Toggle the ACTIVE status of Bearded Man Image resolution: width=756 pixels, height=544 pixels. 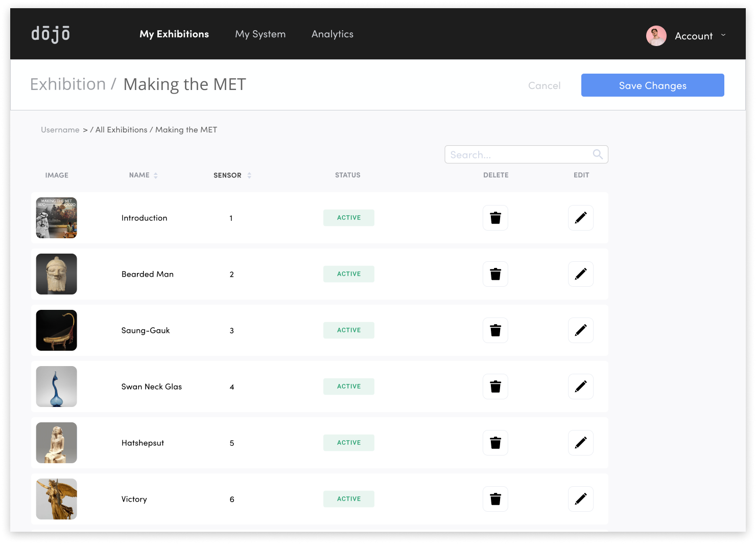click(x=349, y=274)
